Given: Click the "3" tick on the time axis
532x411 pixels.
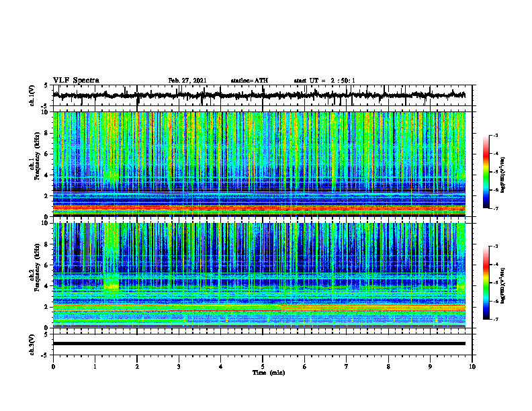Looking at the screenshot, I should (x=179, y=367).
